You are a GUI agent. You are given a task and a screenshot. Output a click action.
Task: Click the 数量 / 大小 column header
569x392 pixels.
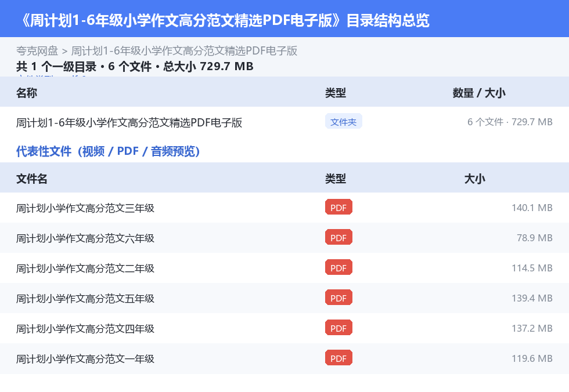point(479,93)
